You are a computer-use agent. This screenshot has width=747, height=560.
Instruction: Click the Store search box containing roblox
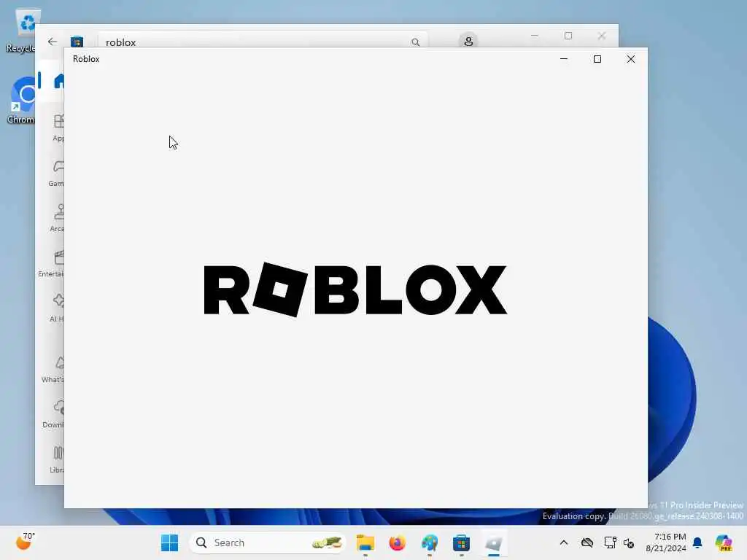coord(263,42)
